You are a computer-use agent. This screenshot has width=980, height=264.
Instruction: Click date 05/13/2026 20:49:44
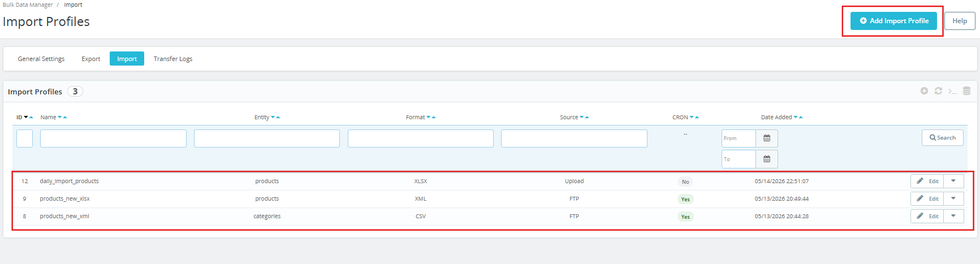pyautogui.click(x=782, y=199)
